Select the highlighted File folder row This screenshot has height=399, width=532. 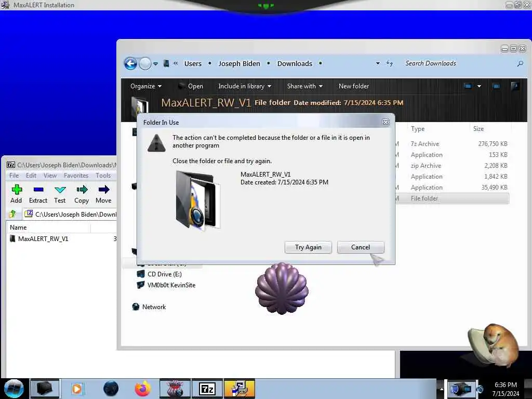coord(452,198)
